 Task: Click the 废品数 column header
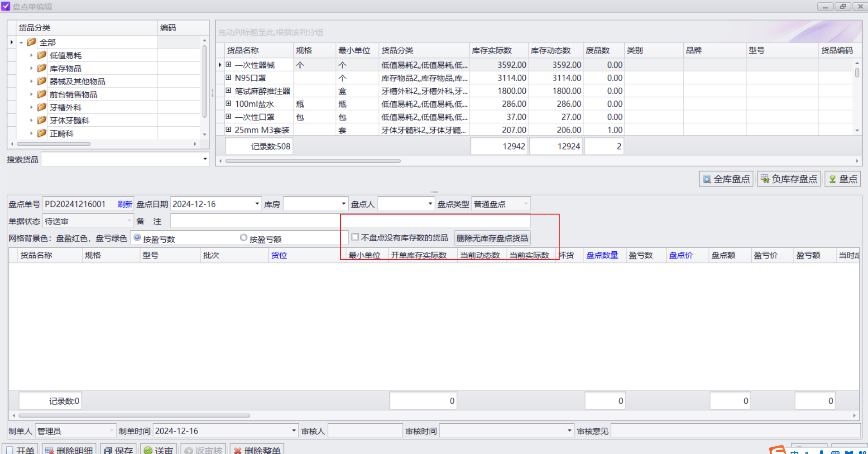(604, 50)
